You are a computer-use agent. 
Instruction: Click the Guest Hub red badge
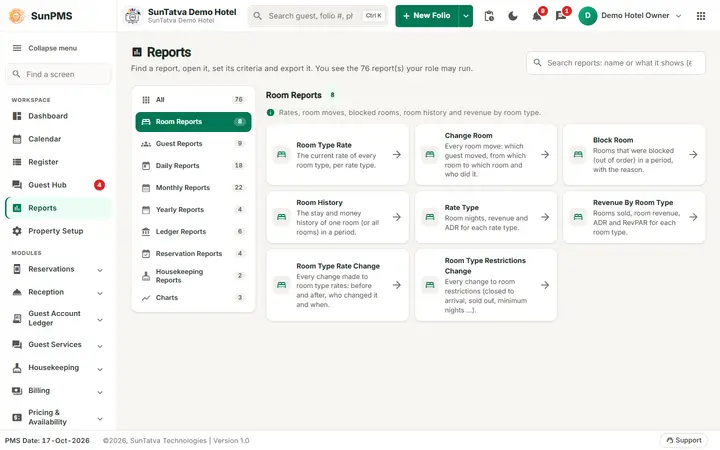tap(99, 185)
